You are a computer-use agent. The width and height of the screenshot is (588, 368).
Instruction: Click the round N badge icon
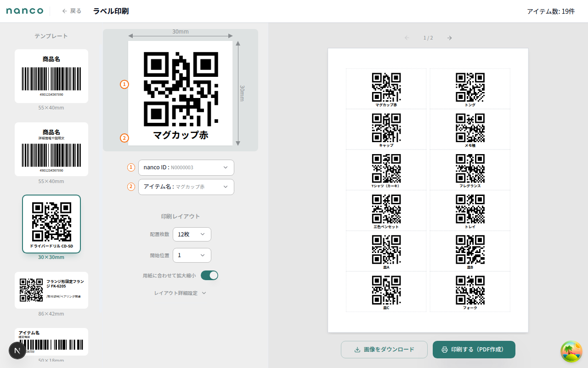click(17, 351)
